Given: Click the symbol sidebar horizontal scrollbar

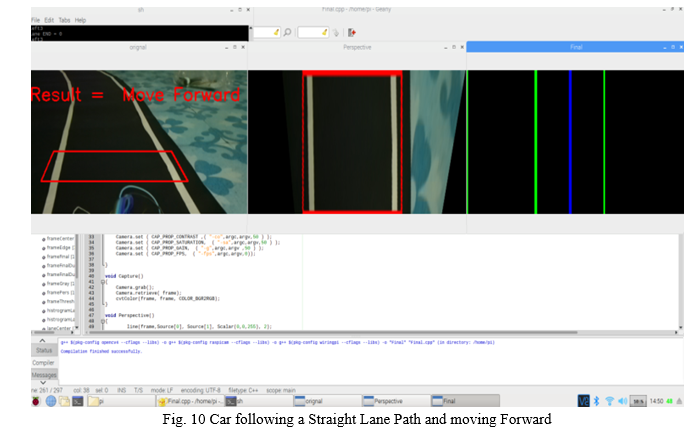Looking at the screenshot, I should click(x=44, y=333).
